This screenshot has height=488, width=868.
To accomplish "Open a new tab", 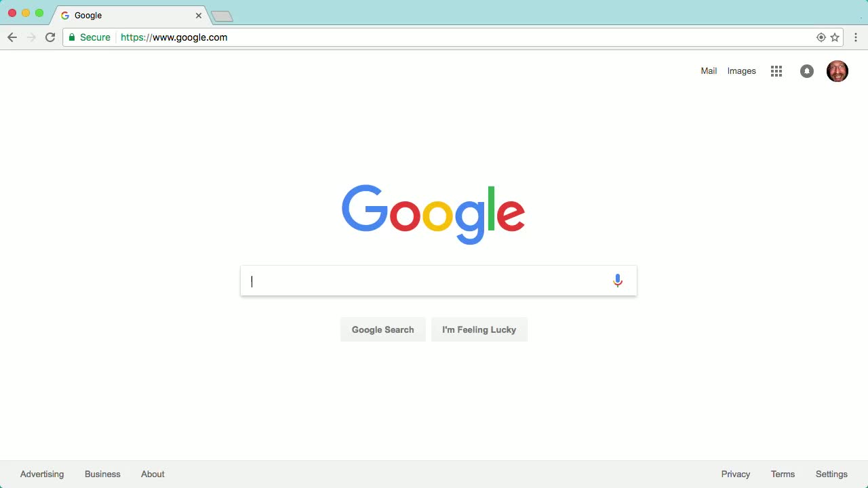I will pyautogui.click(x=222, y=16).
